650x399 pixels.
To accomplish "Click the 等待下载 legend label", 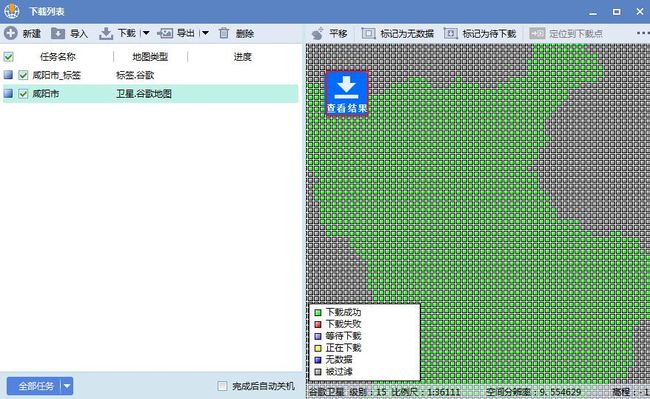I will click(x=343, y=336).
